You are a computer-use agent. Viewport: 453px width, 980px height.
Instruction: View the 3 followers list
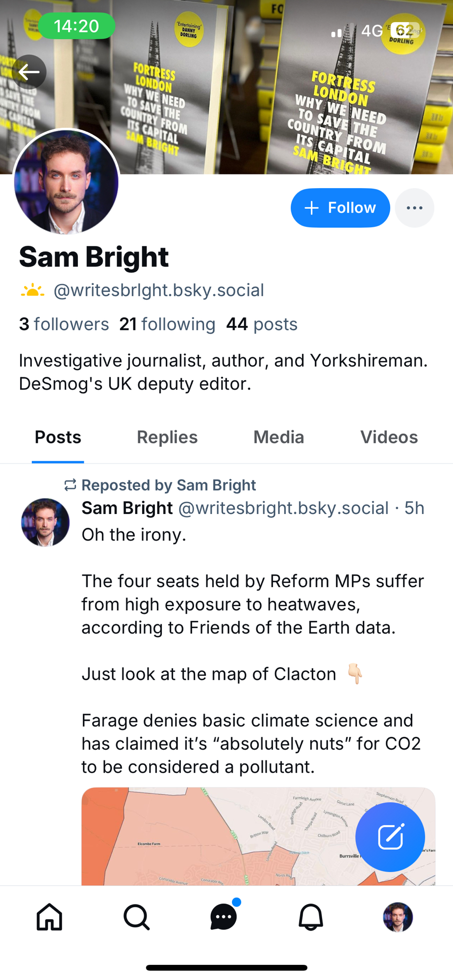64,324
